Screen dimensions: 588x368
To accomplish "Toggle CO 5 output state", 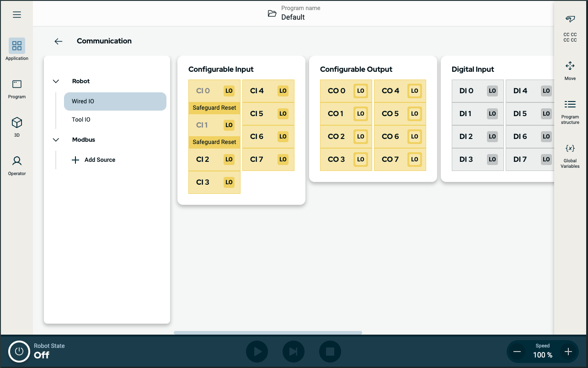I will click(x=414, y=114).
